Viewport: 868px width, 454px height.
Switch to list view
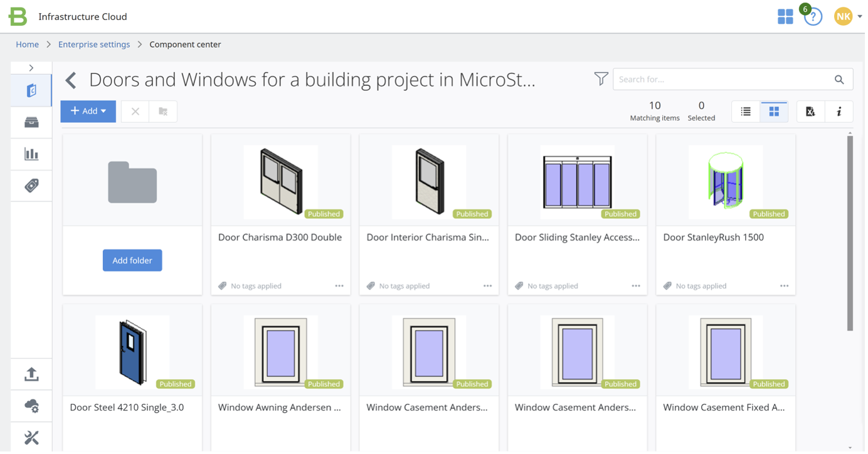tap(745, 111)
